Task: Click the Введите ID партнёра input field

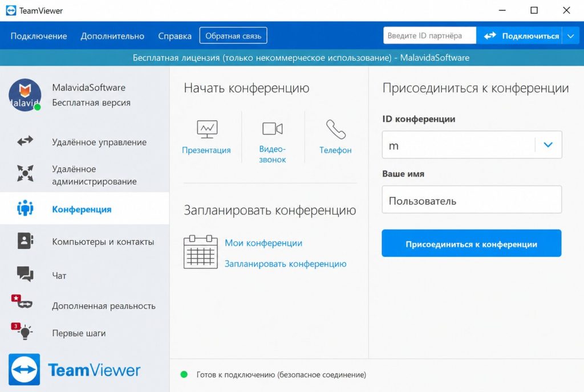Action: 429,36
